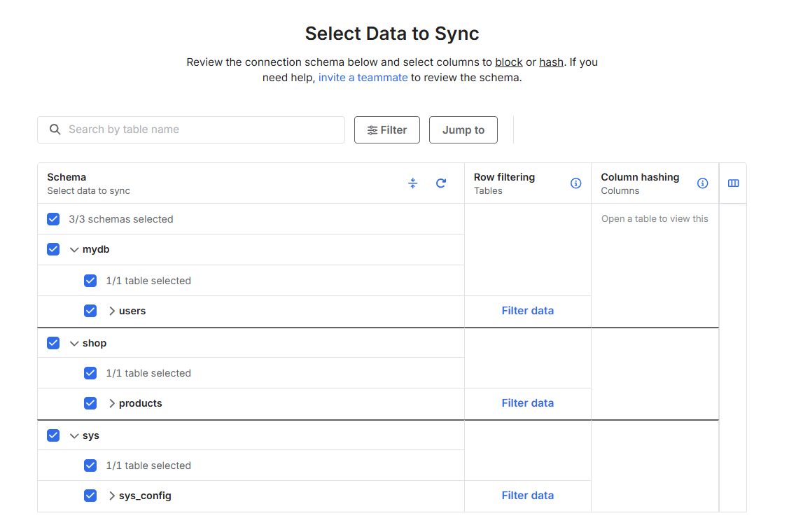Open the Column hashing info icon
This screenshot has width=789, height=532.
703,183
